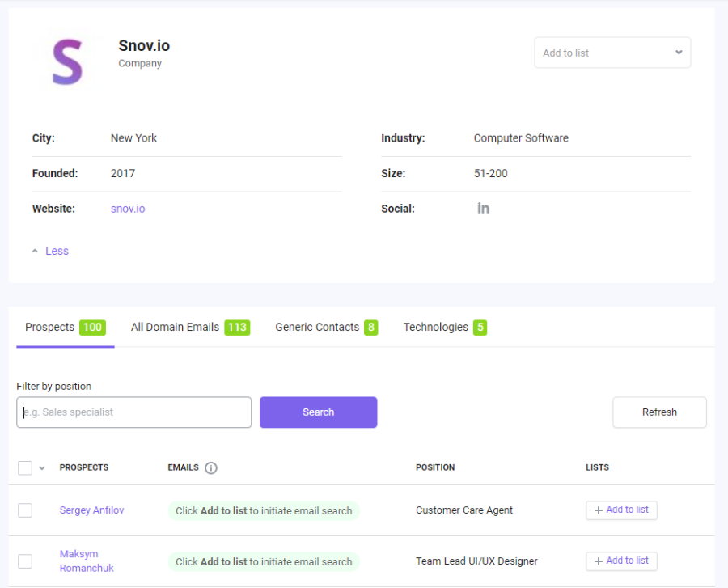This screenshot has width=728, height=588.
Task: Open Maksym Romanchuk's prospect profile
Action: point(87,561)
